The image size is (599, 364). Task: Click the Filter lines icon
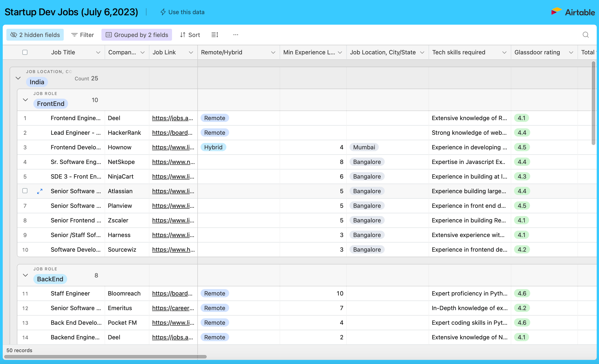click(x=74, y=35)
